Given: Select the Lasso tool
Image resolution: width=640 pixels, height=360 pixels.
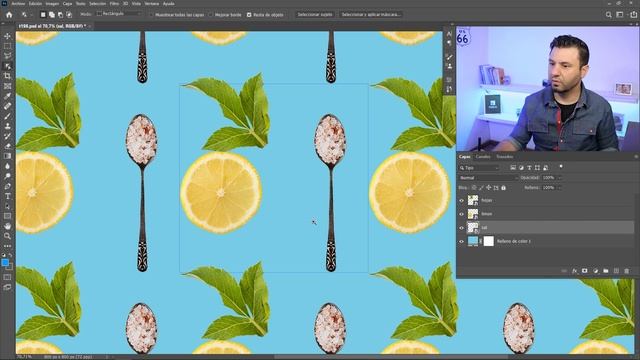Looking at the screenshot, I should (7, 56).
